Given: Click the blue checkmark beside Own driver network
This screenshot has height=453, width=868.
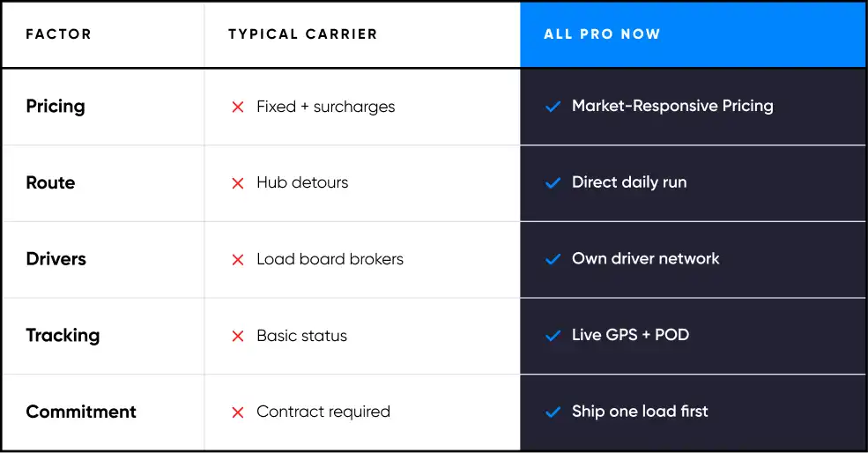Looking at the screenshot, I should coord(553,259).
